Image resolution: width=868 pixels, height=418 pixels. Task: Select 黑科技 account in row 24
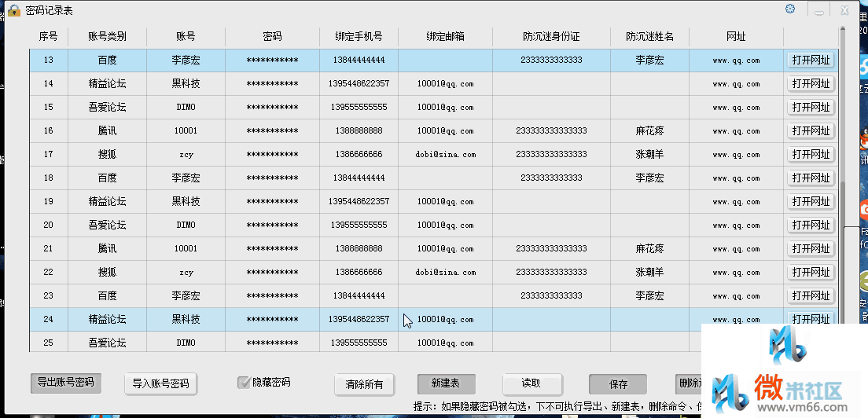[186, 320]
